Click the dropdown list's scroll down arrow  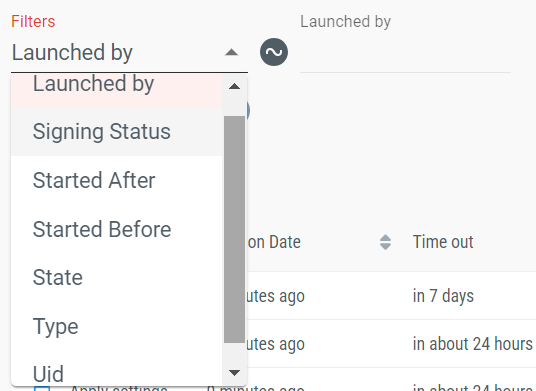(x=234, y=373)
